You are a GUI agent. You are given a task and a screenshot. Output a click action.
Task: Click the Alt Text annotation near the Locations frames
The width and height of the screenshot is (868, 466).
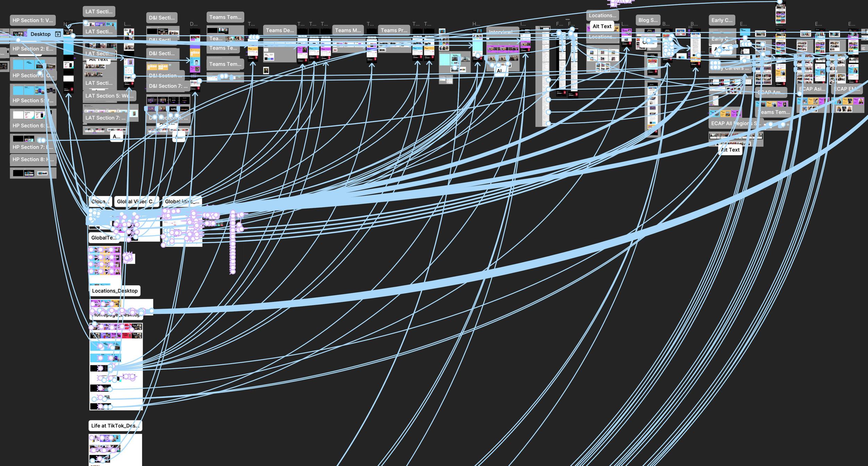[602, 26]
